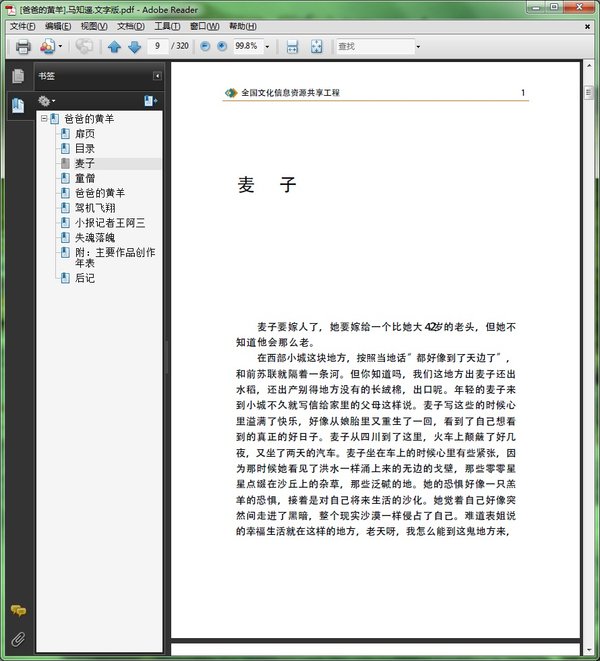
Task: Select the 扉页 bookmark
Action: (85, 134)
